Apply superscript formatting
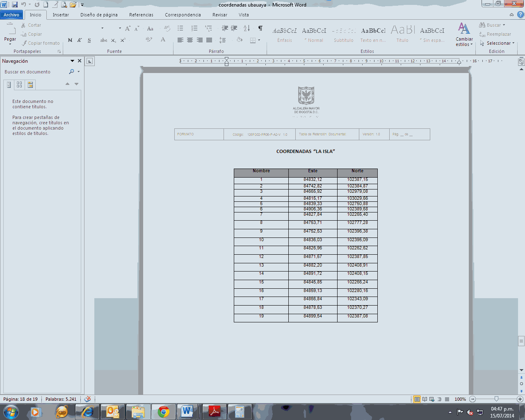The image size is (525, 420). (x=123, y=40)
